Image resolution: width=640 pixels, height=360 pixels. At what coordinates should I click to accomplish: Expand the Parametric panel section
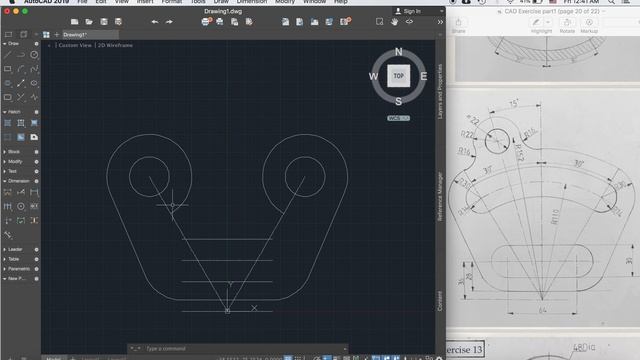point(4,269)
